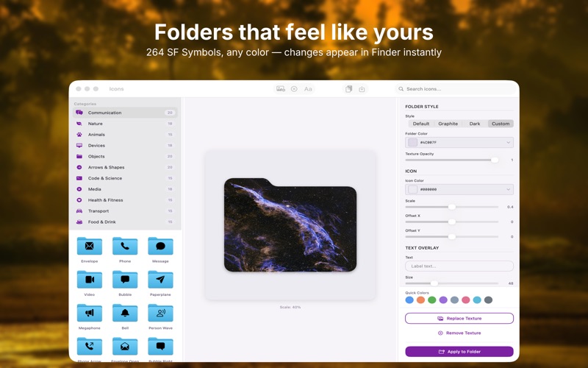Choose the Phone Arrow folder icon
This screenshot has height=368, width=588.
89,346
